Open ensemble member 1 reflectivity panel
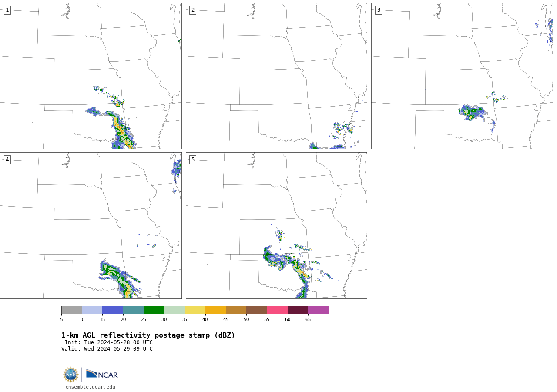Viewport: 557px width, 392px height. [x=91, y=76]
